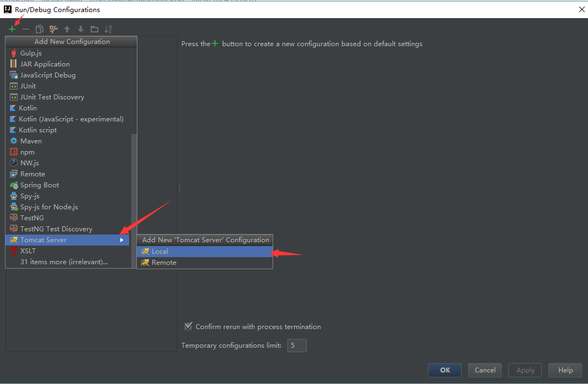This screenshot has height=384, width=588.
Task: Click the XSLT red icon
Action: click(x=14, y=251)
